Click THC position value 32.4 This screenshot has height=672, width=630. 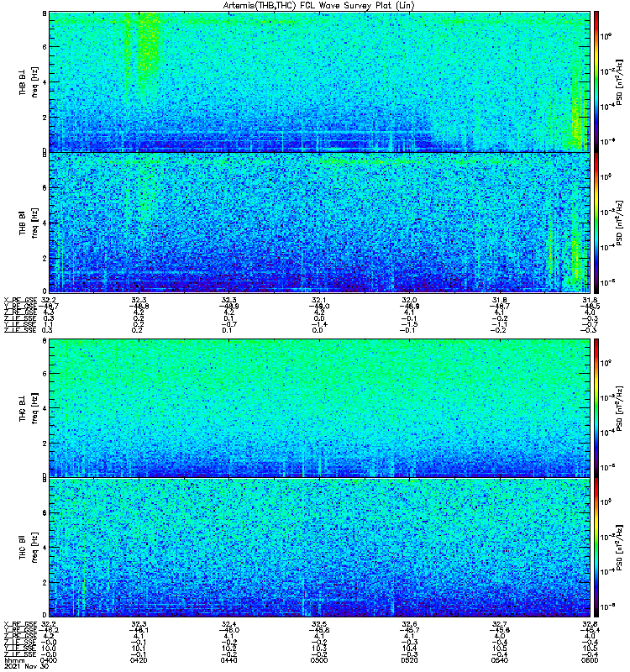[229, 624]
